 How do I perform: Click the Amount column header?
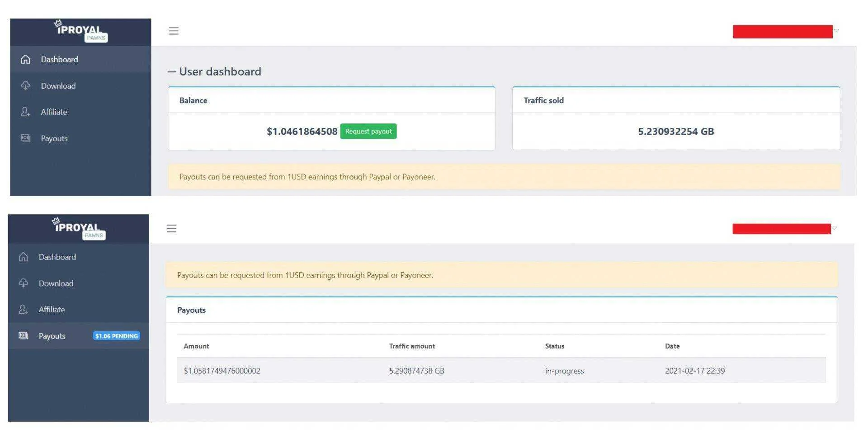pos(196,346)
